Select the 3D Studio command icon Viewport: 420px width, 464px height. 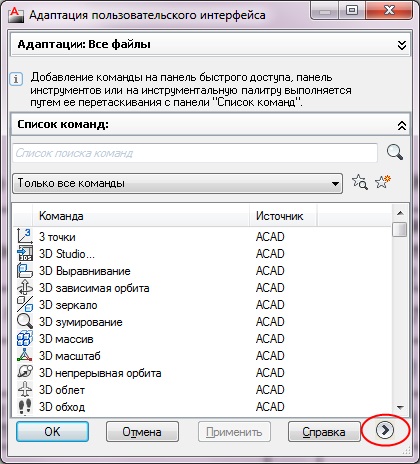(x=25, y=253)
